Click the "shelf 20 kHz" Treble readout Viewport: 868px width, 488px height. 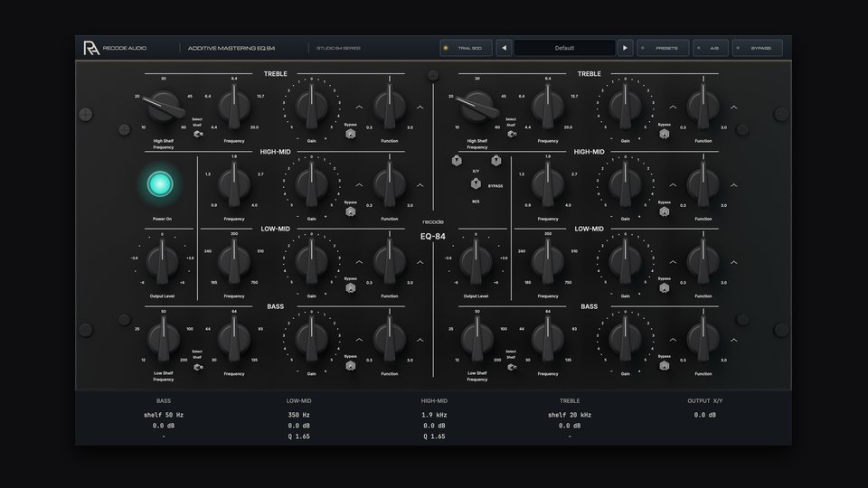tap(570, 415)
